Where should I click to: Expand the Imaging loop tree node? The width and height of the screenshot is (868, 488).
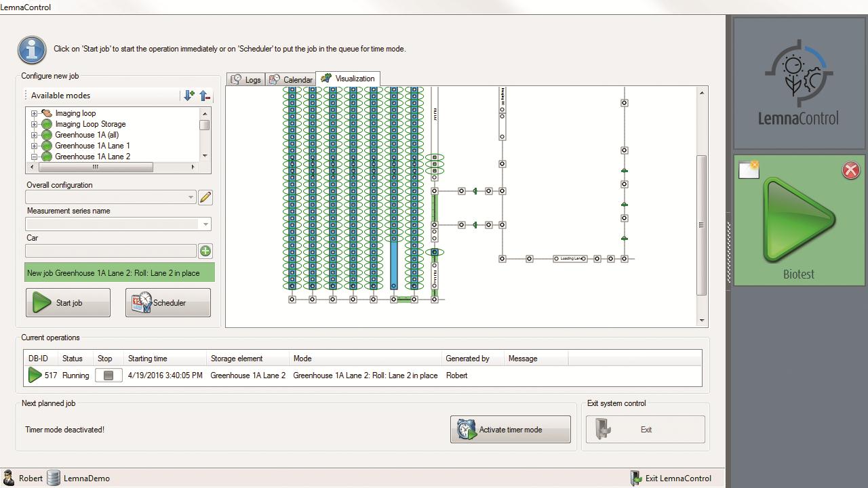click(x=34, y=114)
